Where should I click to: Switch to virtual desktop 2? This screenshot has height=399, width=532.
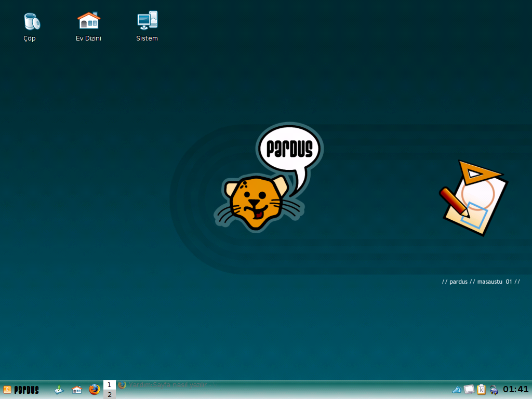[x=109, y=395]
